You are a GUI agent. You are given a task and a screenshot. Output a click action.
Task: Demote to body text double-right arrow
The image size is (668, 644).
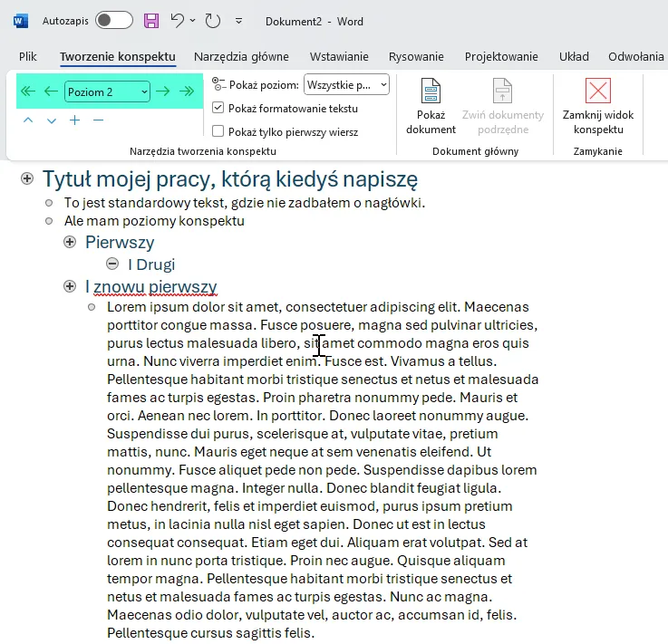pyautogui.click(x=187, y=91)
